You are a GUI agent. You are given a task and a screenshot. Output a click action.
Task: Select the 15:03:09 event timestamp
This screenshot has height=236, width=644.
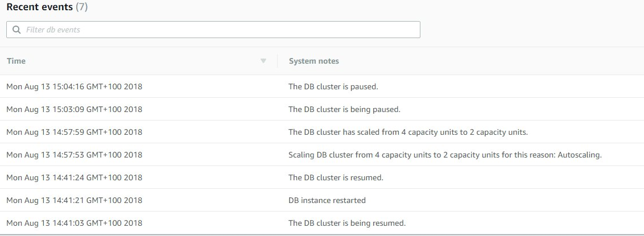point(75,109)
